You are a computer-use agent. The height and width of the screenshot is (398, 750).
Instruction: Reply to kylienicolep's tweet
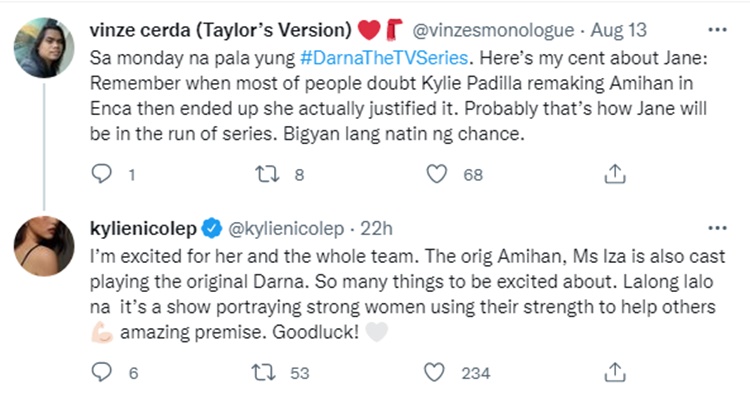pos(101,372)
